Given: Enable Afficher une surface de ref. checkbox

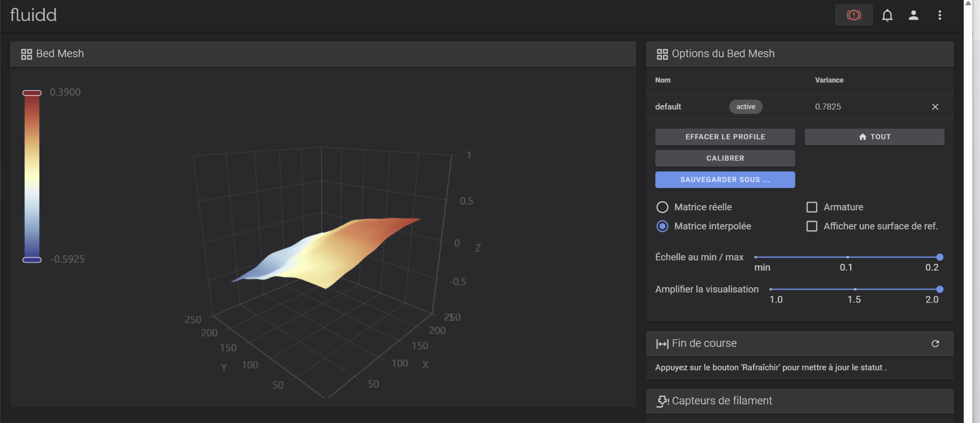Looking at the screenshot, I should pyautogui.click(x=812, y=226).
